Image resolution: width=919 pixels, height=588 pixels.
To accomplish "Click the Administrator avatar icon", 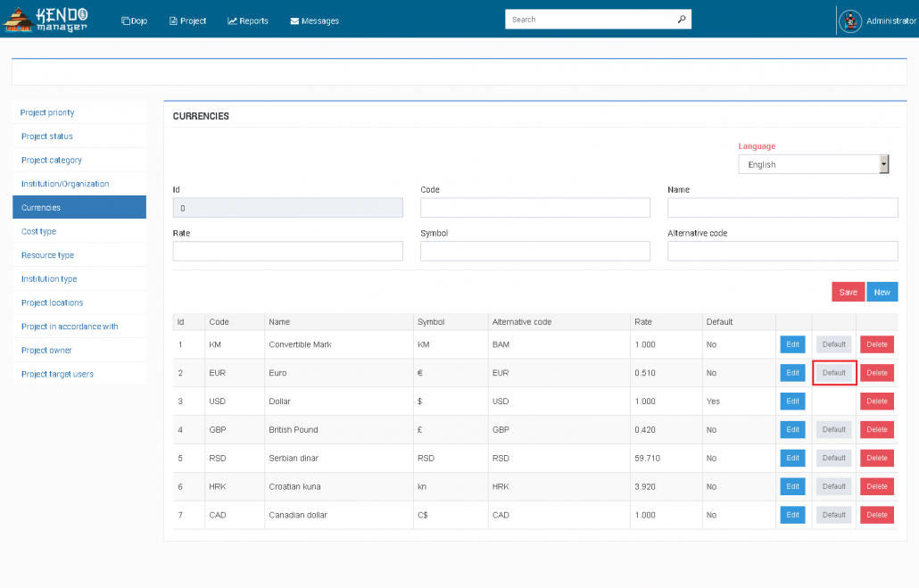I will [849, 21].
